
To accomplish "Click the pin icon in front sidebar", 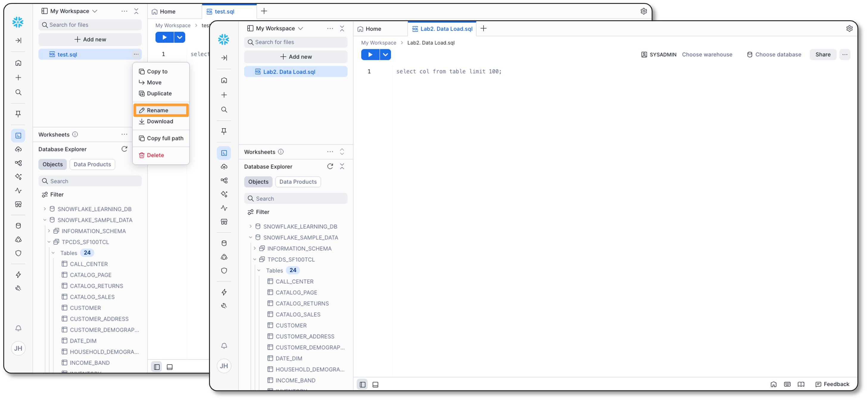I will (x=224, y=131).
